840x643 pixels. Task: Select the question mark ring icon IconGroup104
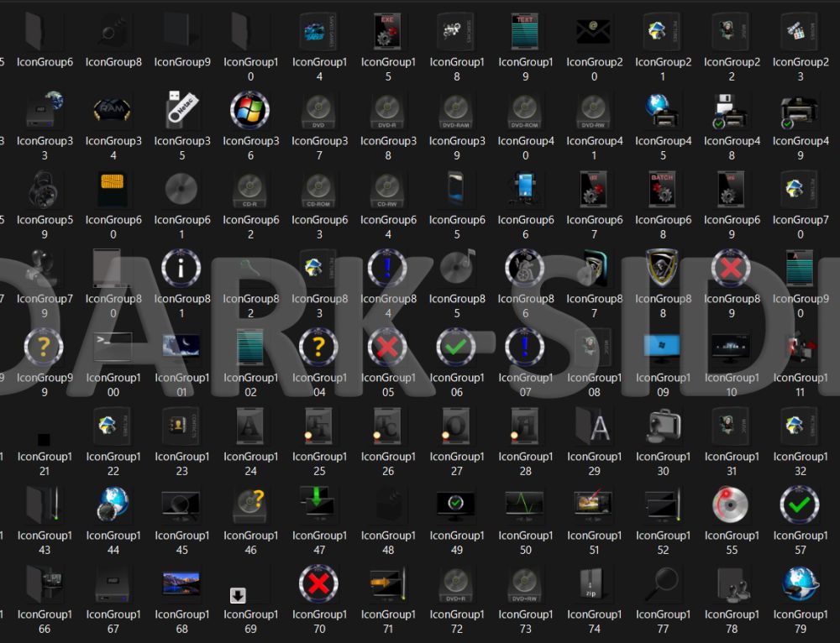tap(318, 347)
